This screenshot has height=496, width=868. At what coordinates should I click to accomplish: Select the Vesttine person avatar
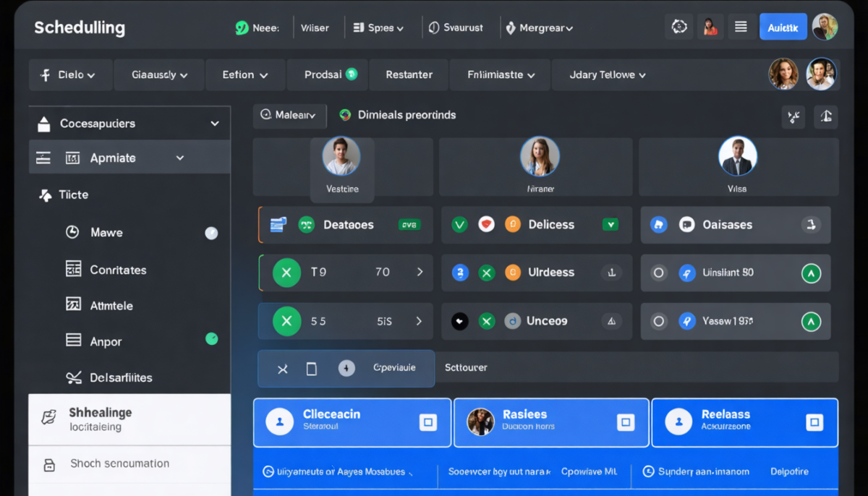341,156
